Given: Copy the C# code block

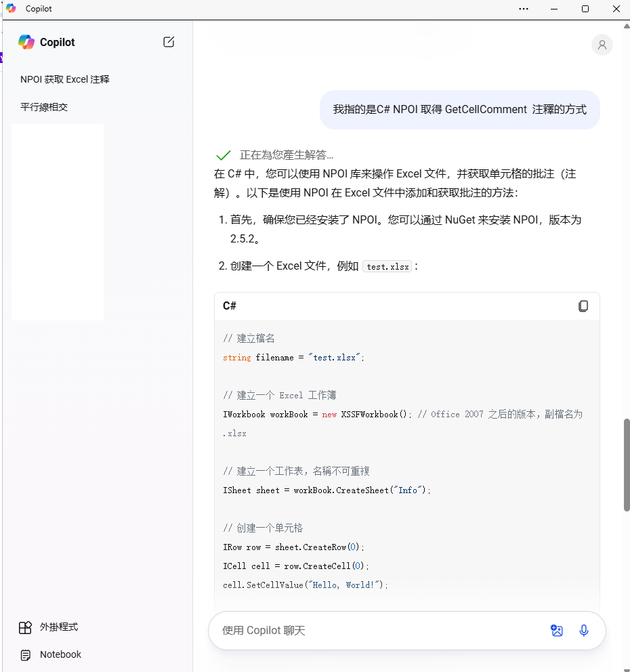Looking at the screenshot, I should pyautogui.click(x=583, y=306).
